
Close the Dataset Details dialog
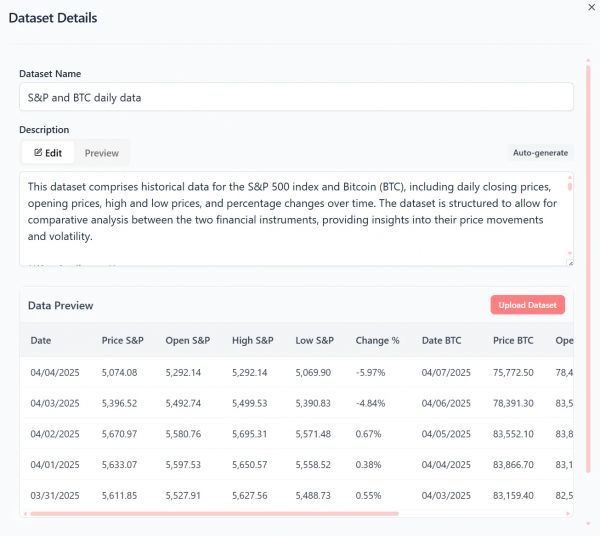[x=589, y=8]
